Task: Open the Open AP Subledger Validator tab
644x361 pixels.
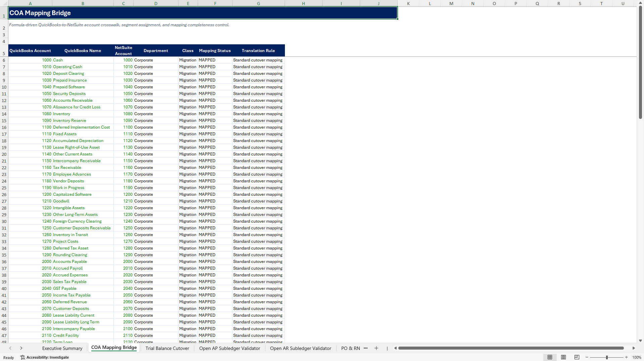Action: coord(230,348)
